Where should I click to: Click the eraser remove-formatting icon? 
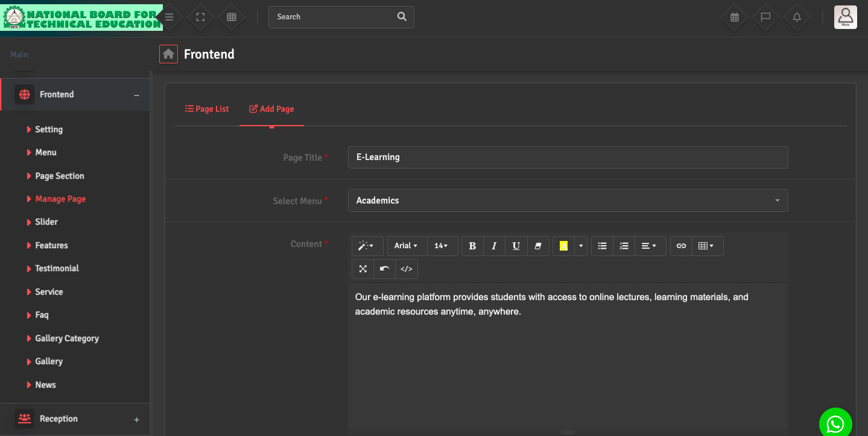click(x=538, y=246)
